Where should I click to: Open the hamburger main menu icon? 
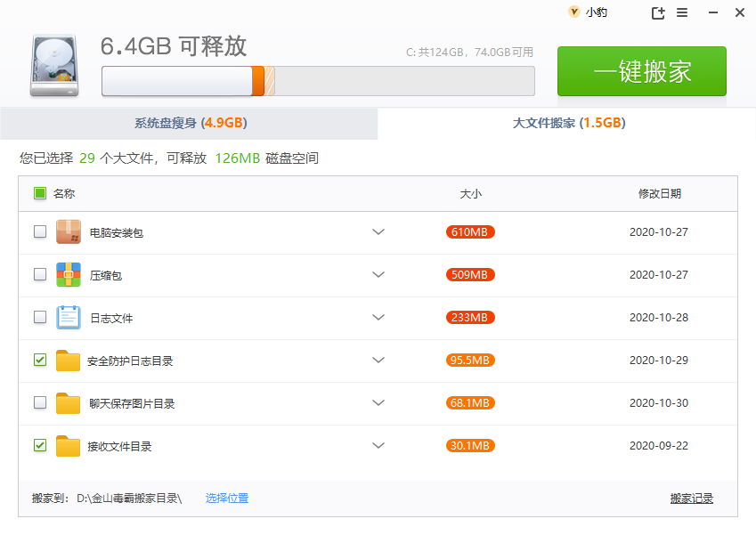click(682, 12)
